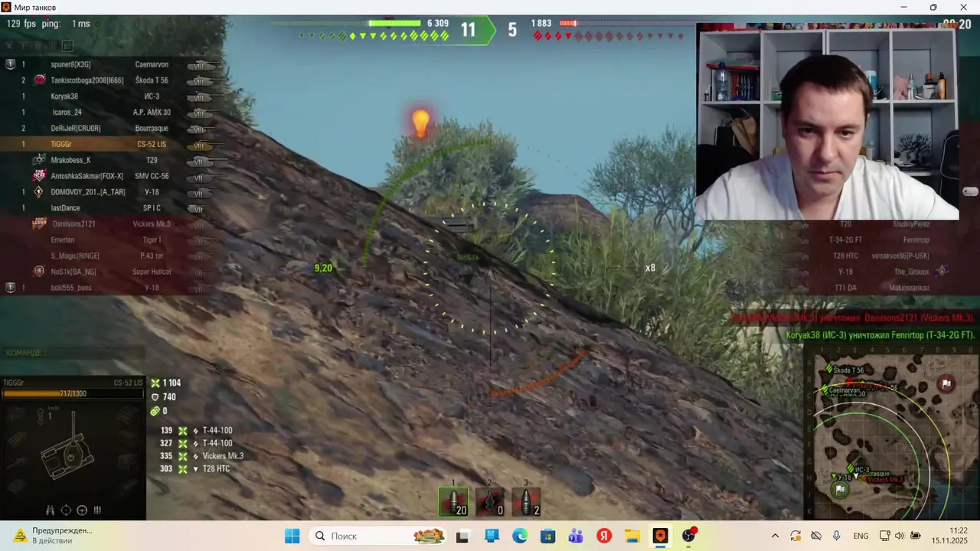The image size is (980, 551).
Task: Open File Explorer from taskbar
Action: pyautogui.click(x=632, y=536)
